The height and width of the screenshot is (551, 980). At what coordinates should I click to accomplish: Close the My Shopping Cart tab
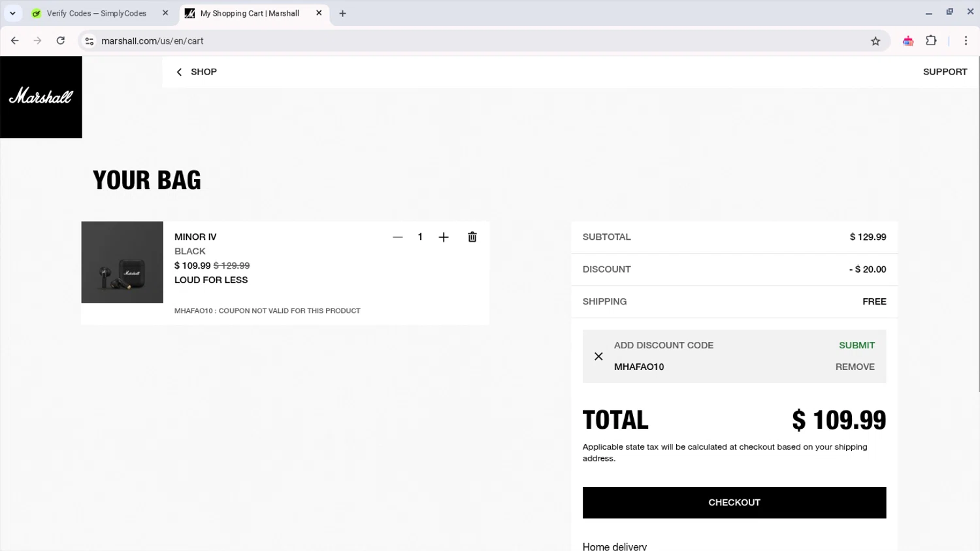tap(319, 13)
